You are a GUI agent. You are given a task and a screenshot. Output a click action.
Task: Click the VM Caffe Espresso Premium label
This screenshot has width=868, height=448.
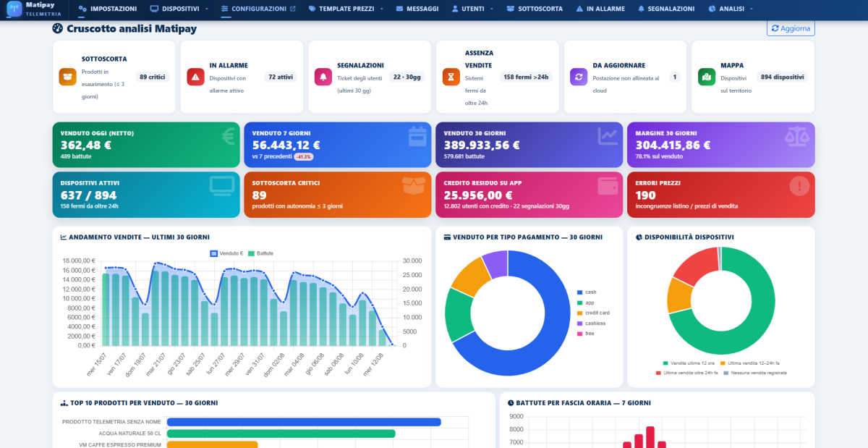[x=120, y=444]
